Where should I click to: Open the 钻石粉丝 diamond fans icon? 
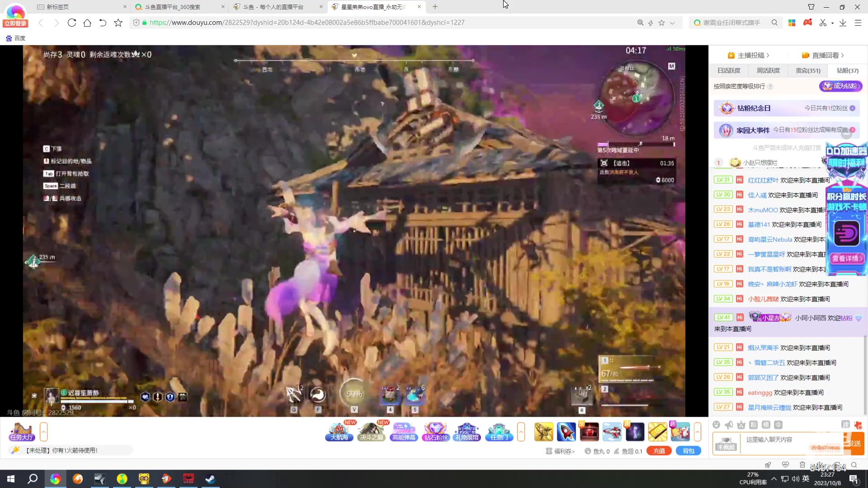435,432
